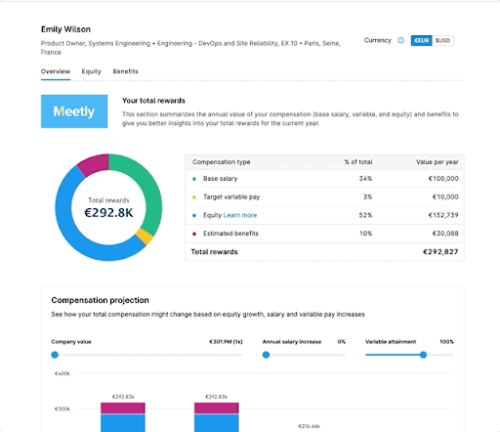Screen dimensions: 500x432
Task: Click the first €292.83k projection bar
Action: [123, 417]
